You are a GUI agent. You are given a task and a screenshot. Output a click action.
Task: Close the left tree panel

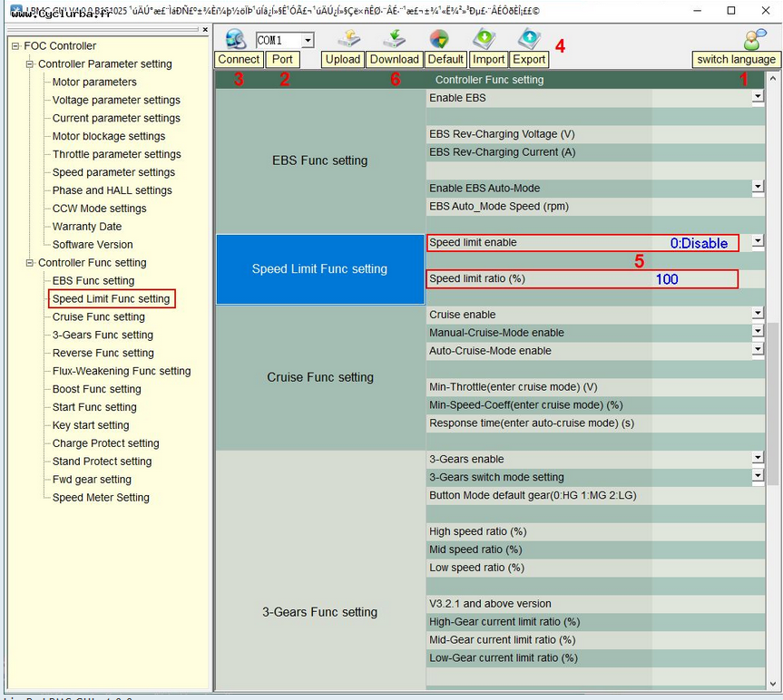(205, 29)
